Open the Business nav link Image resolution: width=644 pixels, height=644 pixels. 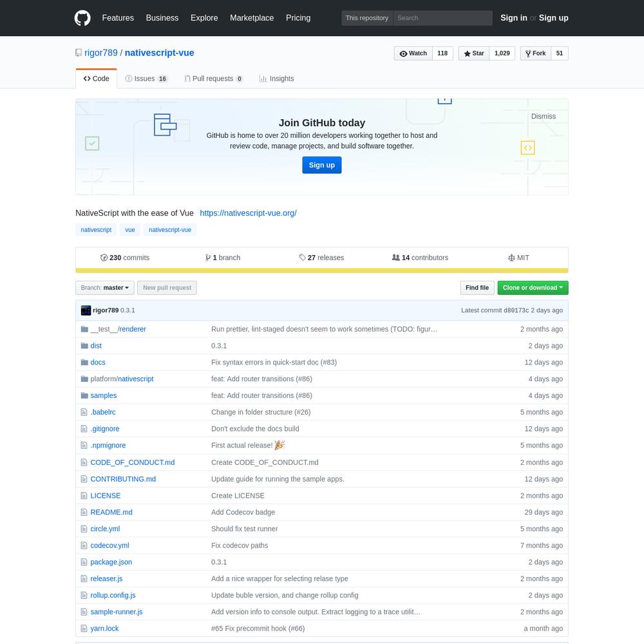162,18
